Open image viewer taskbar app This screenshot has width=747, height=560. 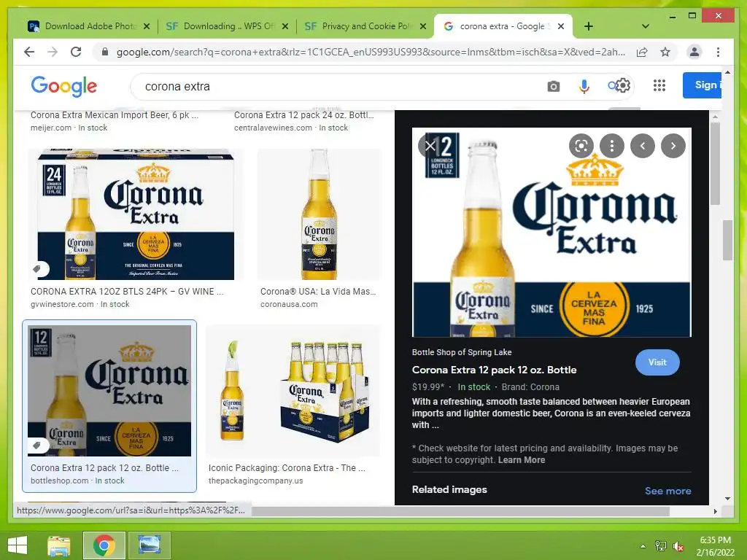click(149, 545)
